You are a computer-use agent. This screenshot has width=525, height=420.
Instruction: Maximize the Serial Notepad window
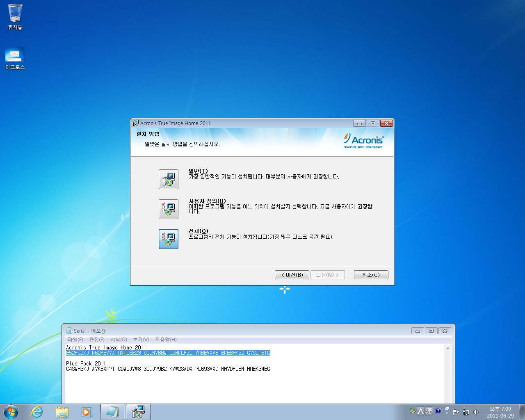click(431, 331)
